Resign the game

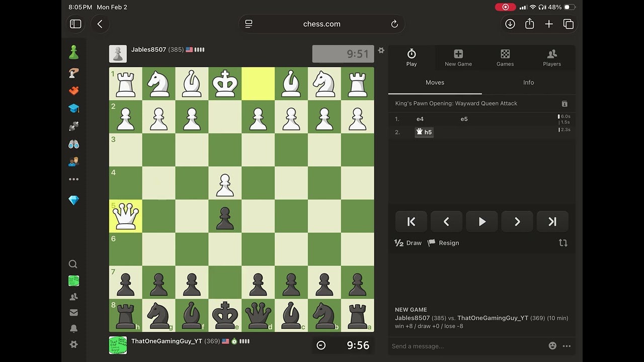click(x=443, y=243)
